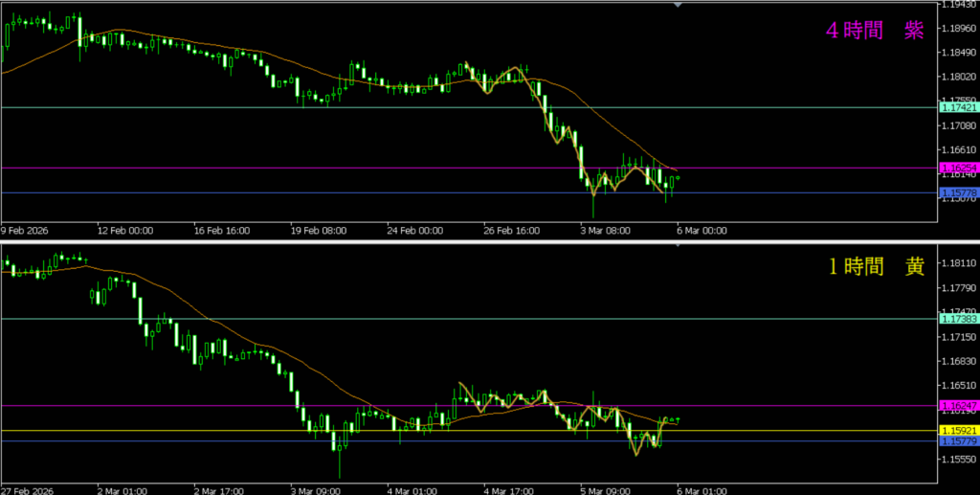Select the '26 Feb 16:00' time label

[513, 231]
